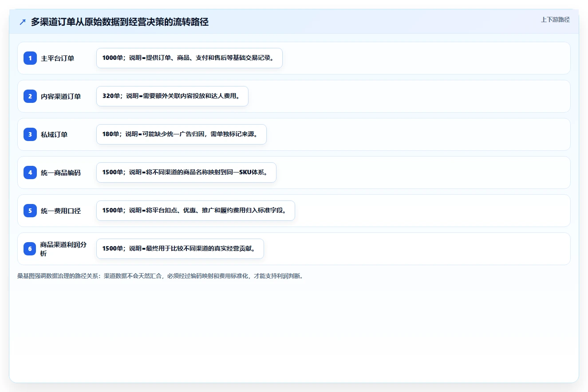Open the 真实经营贡献 profit analysis description box
588x392 pixels.
pyautogui.click(x=180, y=249)
